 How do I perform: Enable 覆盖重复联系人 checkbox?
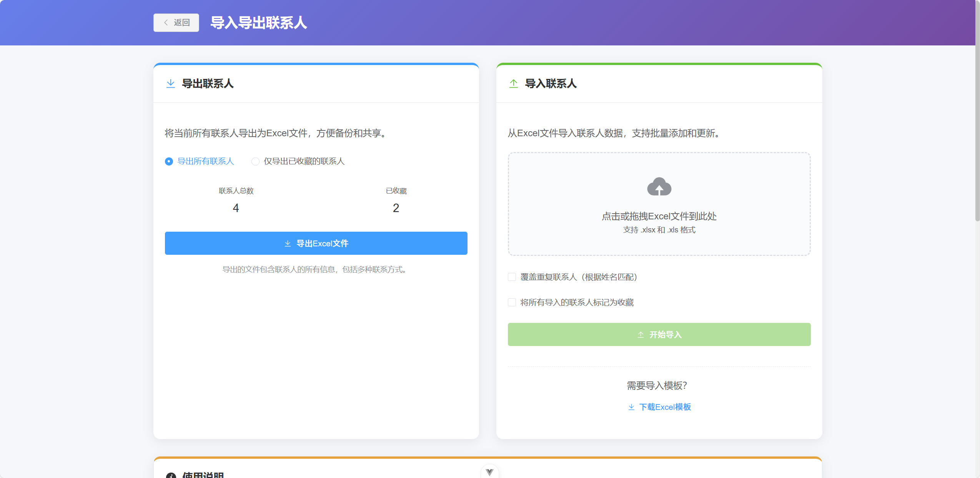(511, 277)
